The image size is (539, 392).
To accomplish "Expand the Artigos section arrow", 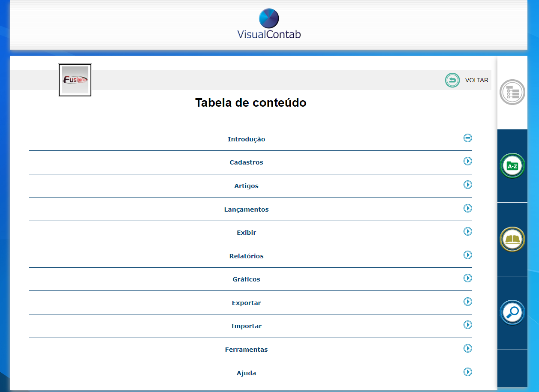I will 467,185.
